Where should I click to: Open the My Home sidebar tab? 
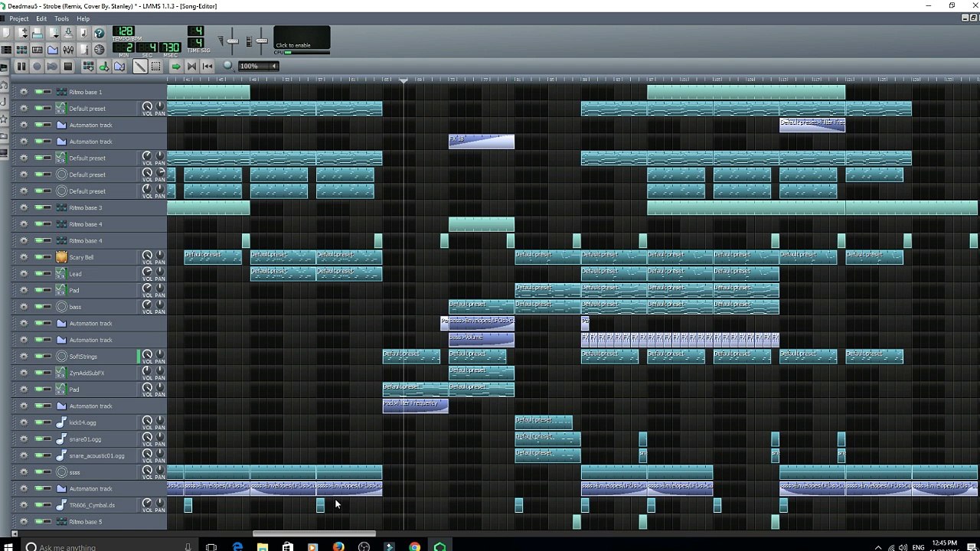[x=4, y=136]
